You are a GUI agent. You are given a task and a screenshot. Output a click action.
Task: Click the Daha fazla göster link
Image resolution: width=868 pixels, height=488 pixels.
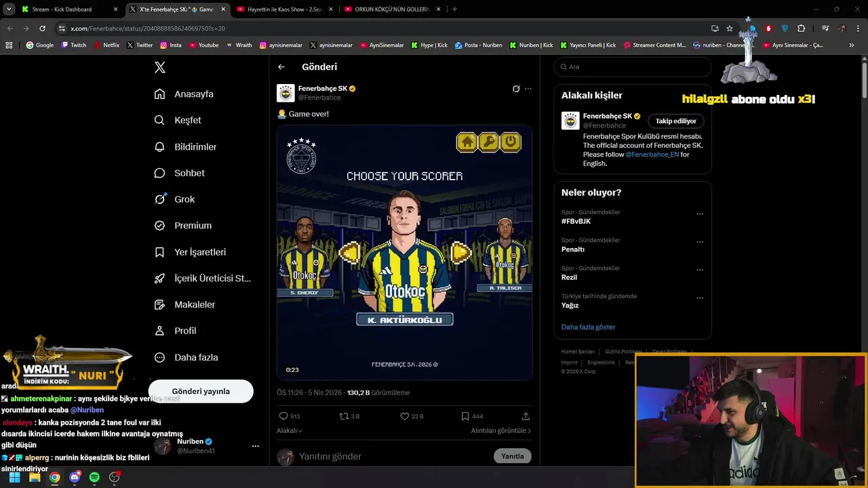coord(588,327)
